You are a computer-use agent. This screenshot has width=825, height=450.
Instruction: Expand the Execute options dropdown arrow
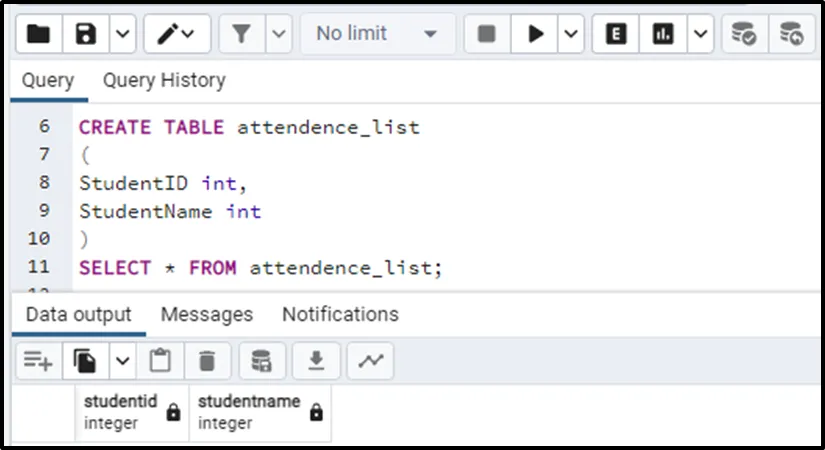click(571, 34)
